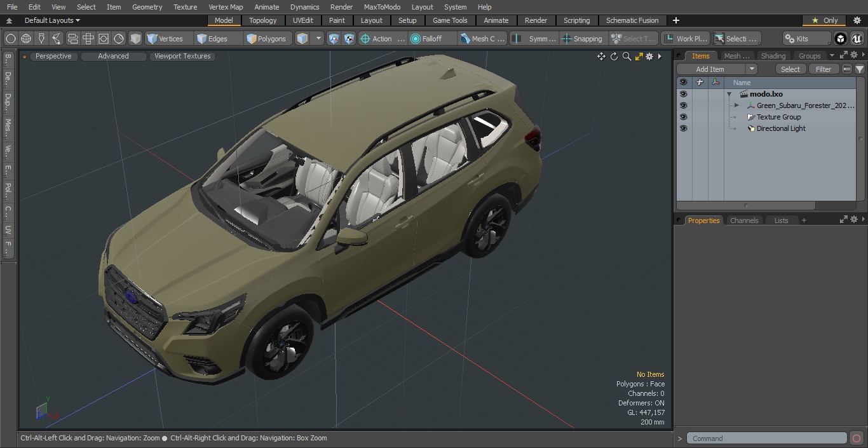Add a new layout tab with plus
The image size is (868, 448).
click(676, 20)
